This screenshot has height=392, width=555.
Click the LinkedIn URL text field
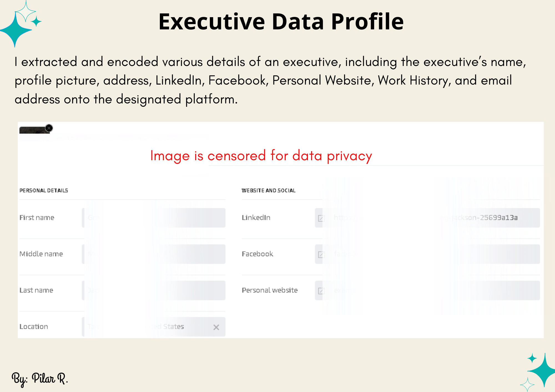tap(433, 218)
